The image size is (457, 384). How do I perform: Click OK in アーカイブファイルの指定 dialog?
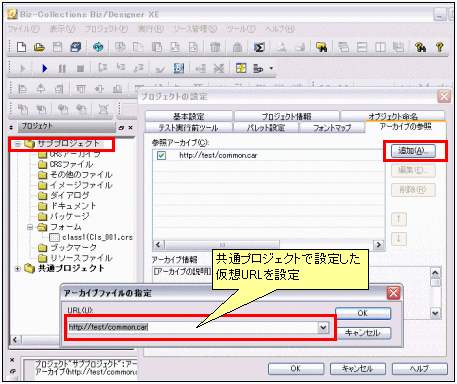pos(363,313)
